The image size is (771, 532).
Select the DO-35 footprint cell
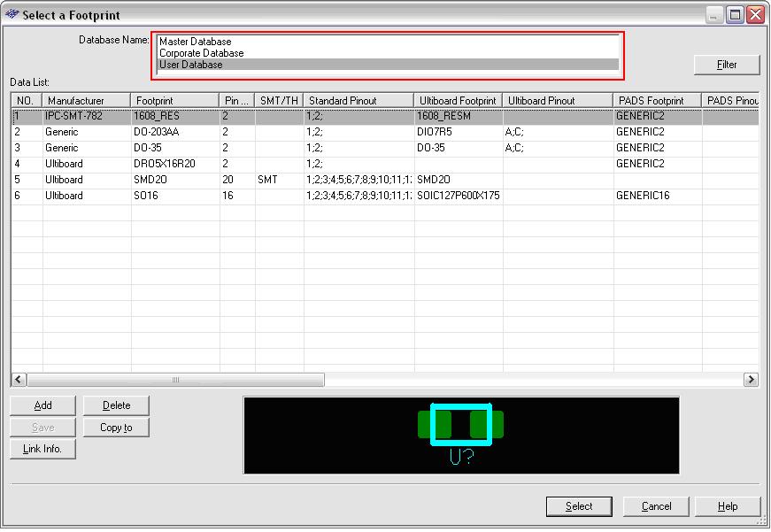pyautogui.click(x=175, y=148)
